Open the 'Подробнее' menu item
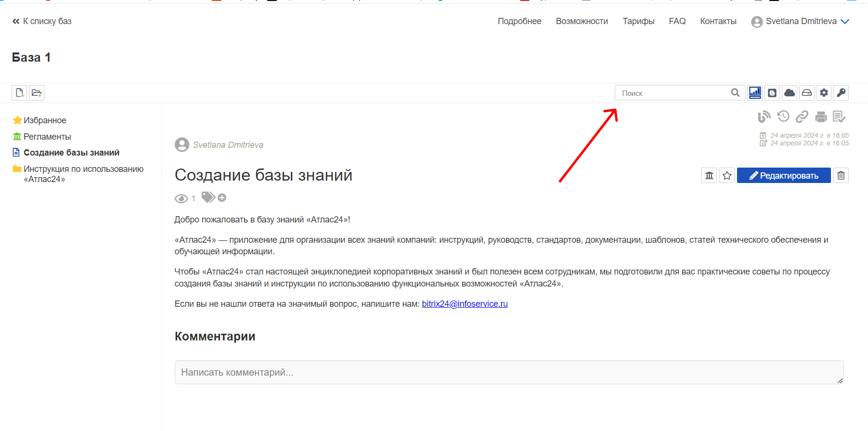This screenshot has height=431, width=868. [519, 21]
